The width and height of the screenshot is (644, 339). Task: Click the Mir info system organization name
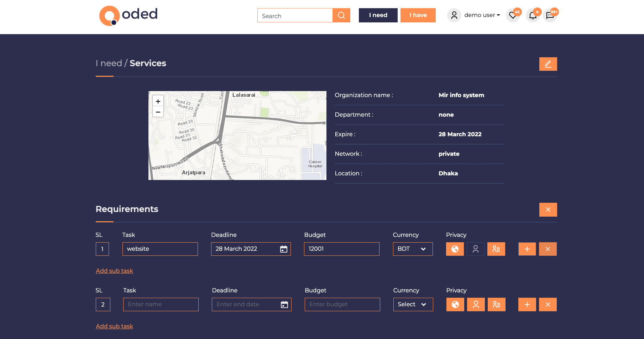(x=461, y=95)
